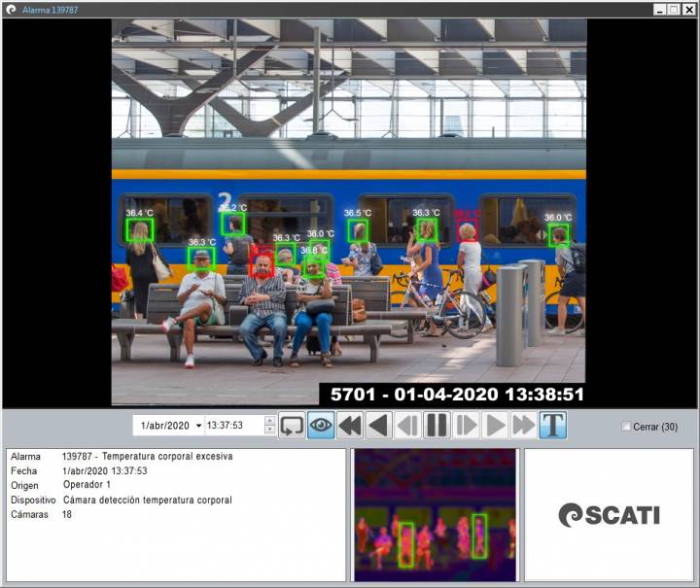Maximize the Alarma window
Image resolution: width=700 pixels, height=588 pixels.
674,10
